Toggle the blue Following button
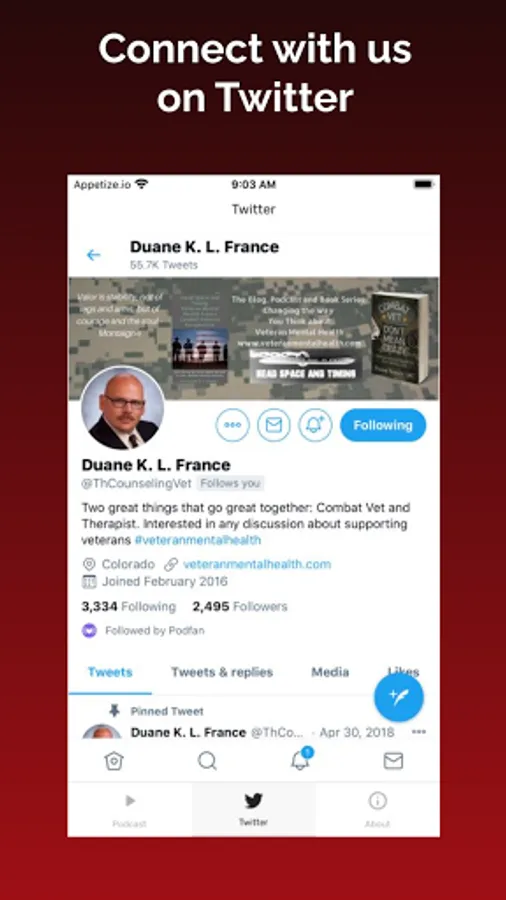The height and width of the screenshot is (900, 506). tap(383, 425)
